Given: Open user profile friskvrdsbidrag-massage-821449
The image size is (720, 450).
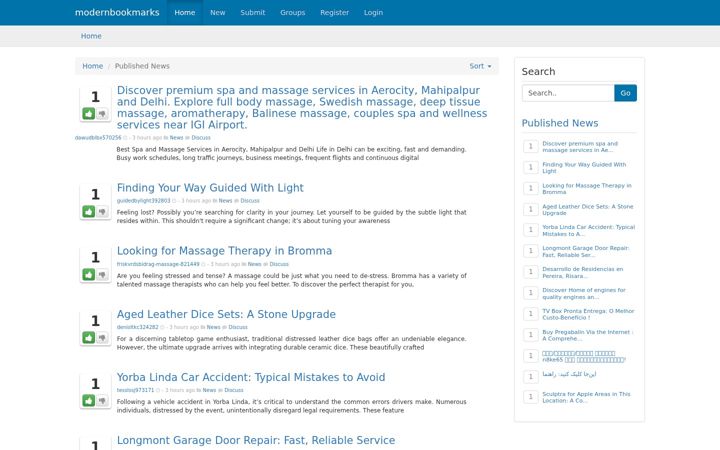Looking at the screenshot, I should (158, 264).
